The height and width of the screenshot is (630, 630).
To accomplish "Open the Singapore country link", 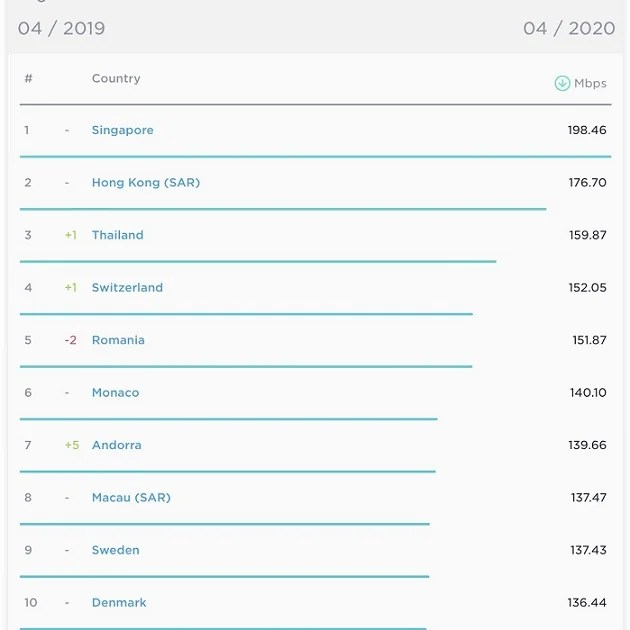I will coord(122,130).
